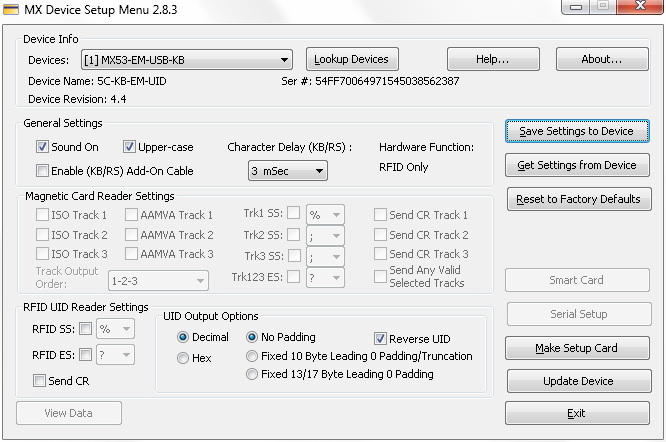Image resolution: width=666 pixels, height=442 pixels.
Task: Get Settings from Device
Action: [x=577, y=165]
